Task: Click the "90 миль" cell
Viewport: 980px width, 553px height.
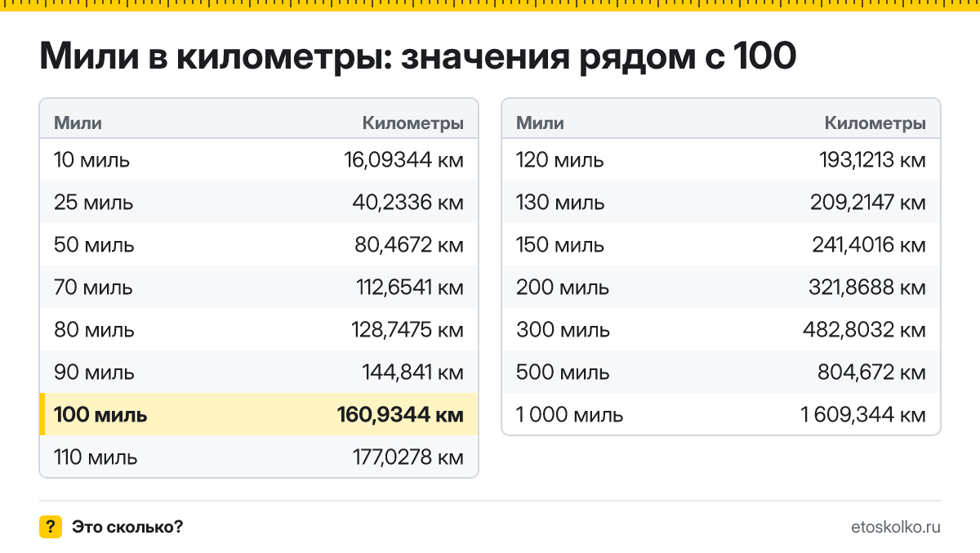Action: (x=94, y=372)
